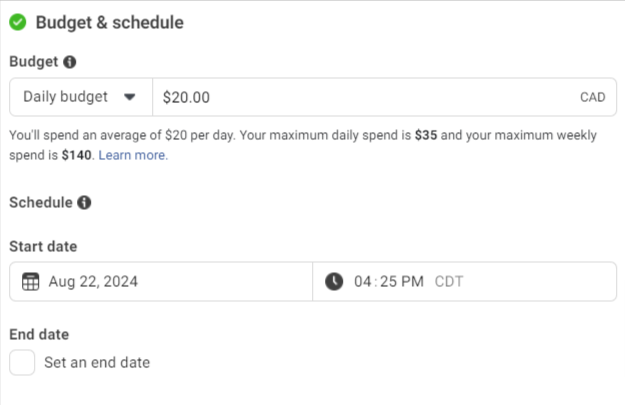Open the Aug 22, 2024 date picker

click(x=161, y=281)
